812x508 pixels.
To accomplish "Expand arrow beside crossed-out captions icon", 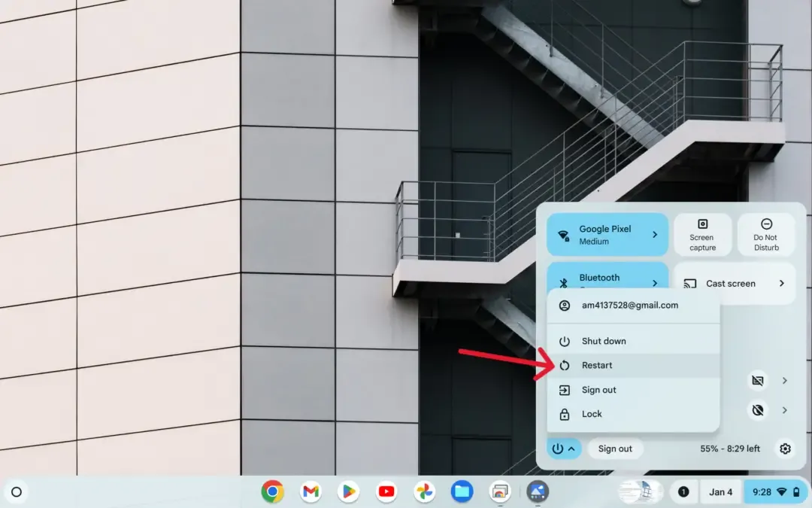I will point(784,381).
